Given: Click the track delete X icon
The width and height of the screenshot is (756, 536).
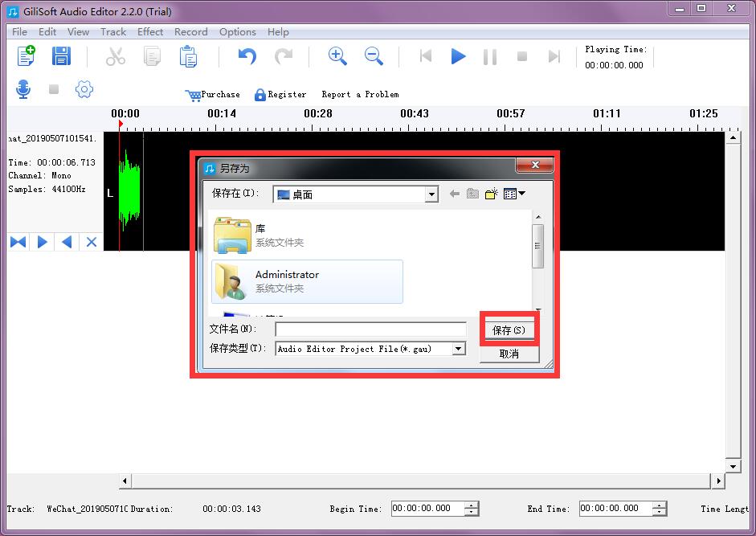Looking at the screenshot, I should point(92,242).
